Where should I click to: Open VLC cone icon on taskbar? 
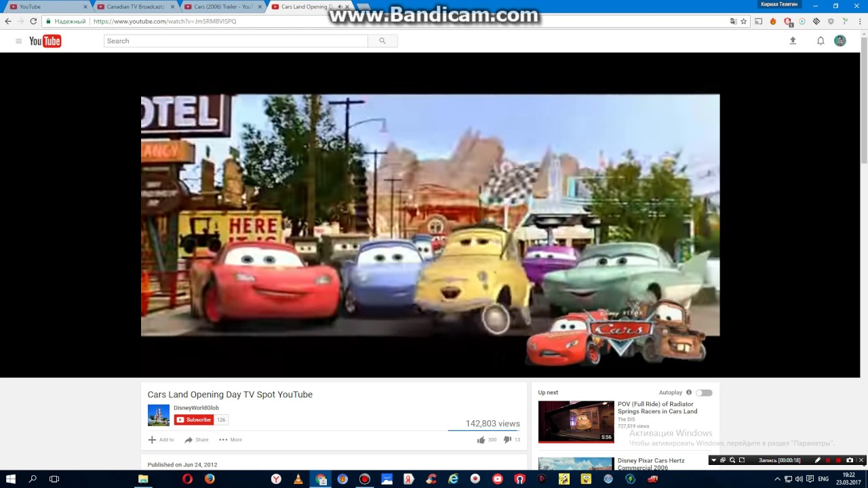tap(298, 479)
